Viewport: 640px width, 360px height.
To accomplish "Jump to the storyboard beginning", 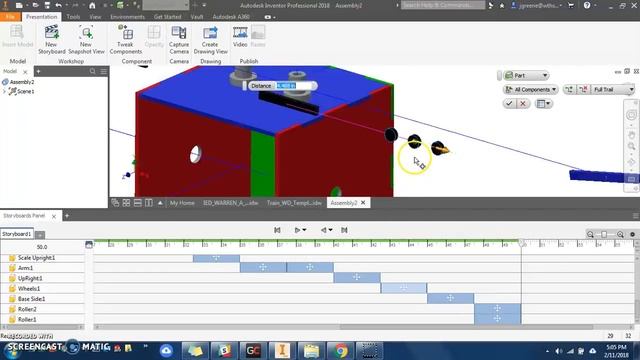I will coord(277,230).
